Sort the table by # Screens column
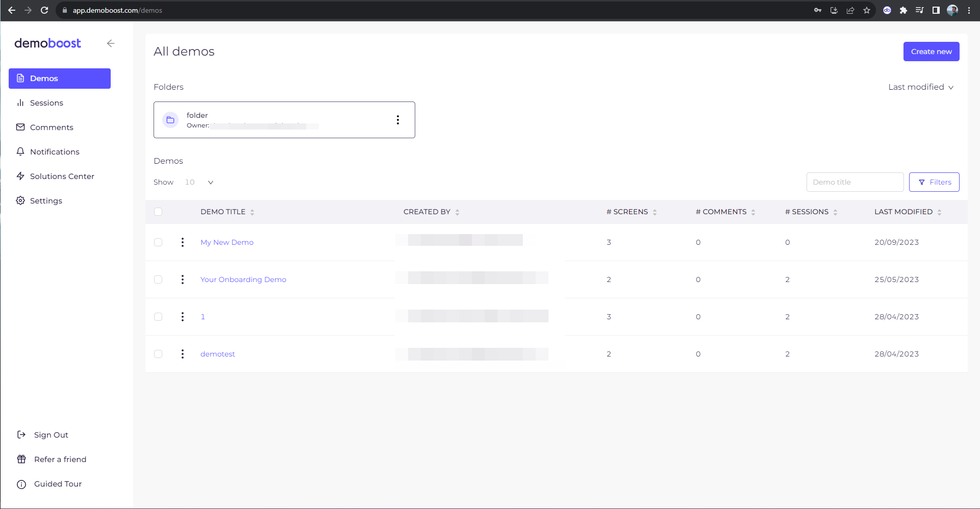 (x=654, y=212)
